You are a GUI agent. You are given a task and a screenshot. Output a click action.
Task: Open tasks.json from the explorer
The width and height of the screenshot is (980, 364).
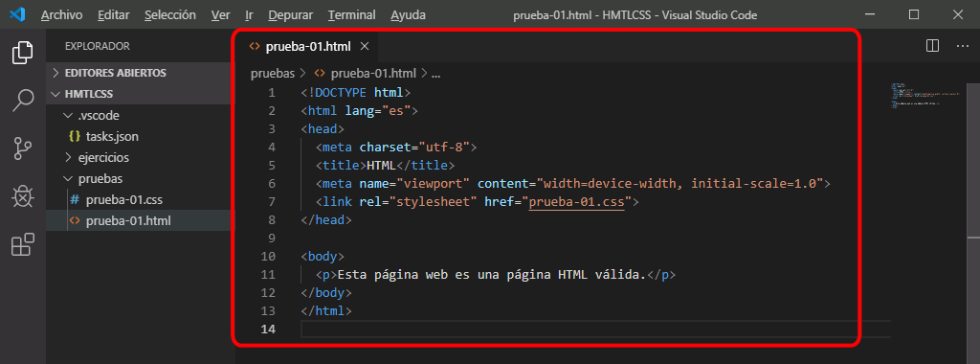(113, 136)
